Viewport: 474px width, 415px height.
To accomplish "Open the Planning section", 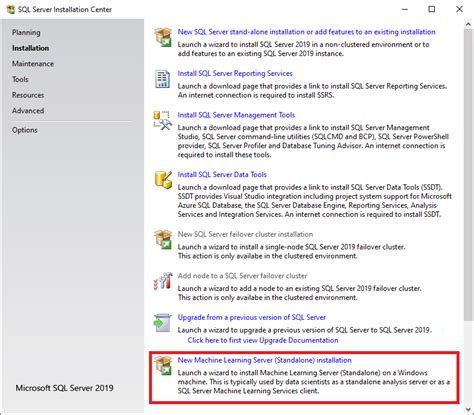I will click(26, 33).
